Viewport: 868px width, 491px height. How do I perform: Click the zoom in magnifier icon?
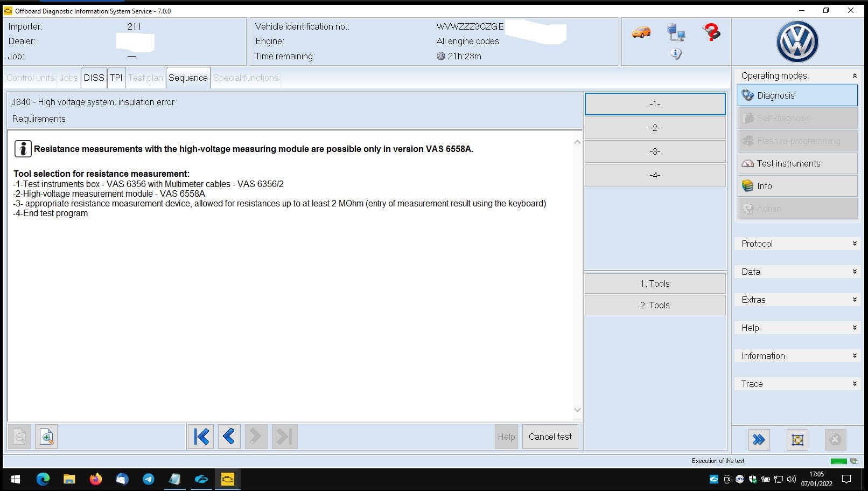pos(47,437)
